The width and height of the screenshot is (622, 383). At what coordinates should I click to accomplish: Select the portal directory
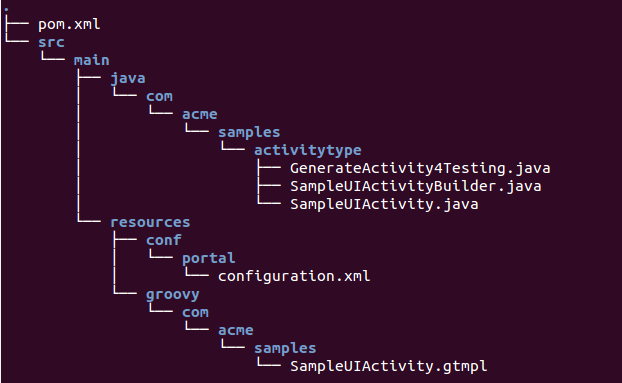coord(208,259)
